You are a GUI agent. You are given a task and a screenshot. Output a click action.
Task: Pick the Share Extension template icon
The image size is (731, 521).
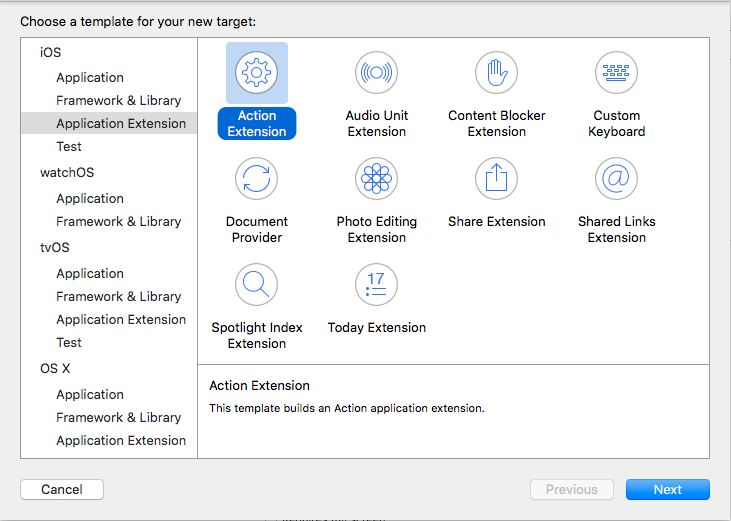(497, 179)
